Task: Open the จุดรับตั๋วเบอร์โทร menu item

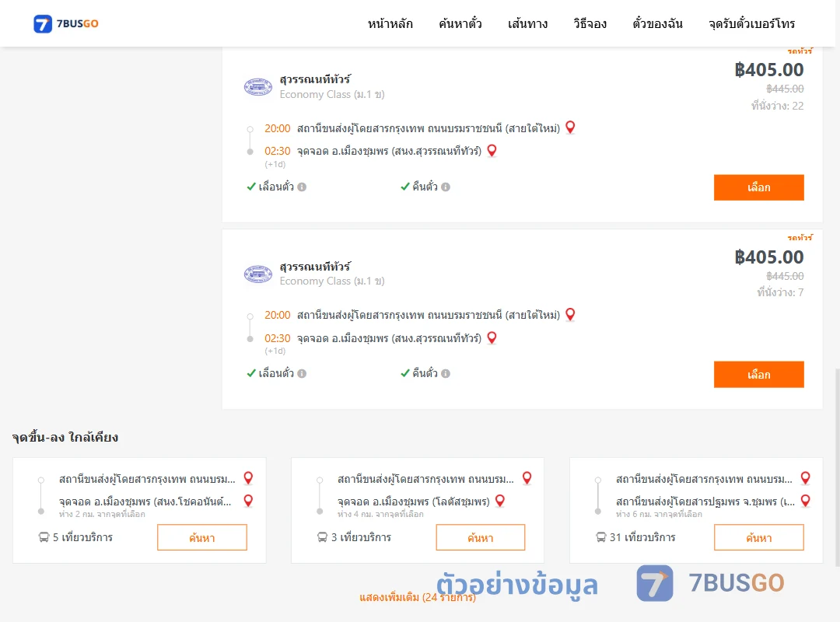Action: click(x=751, y=23)
